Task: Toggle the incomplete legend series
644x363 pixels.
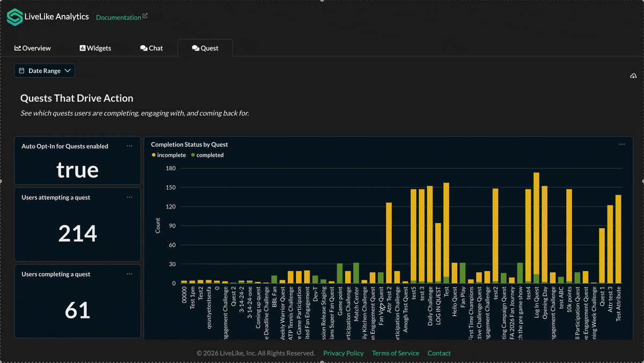Action: point(169,155)
